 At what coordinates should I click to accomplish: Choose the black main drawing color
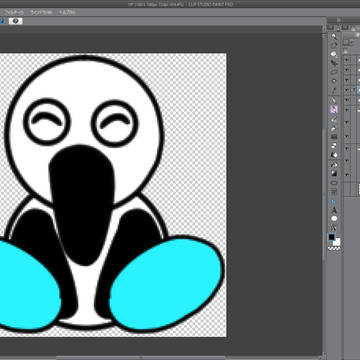point(332,237)
